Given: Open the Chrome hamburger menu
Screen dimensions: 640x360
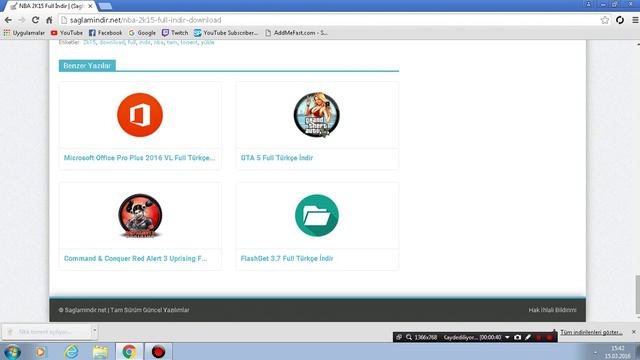Looking at the screenshot, I should click(x=635, y=20).
